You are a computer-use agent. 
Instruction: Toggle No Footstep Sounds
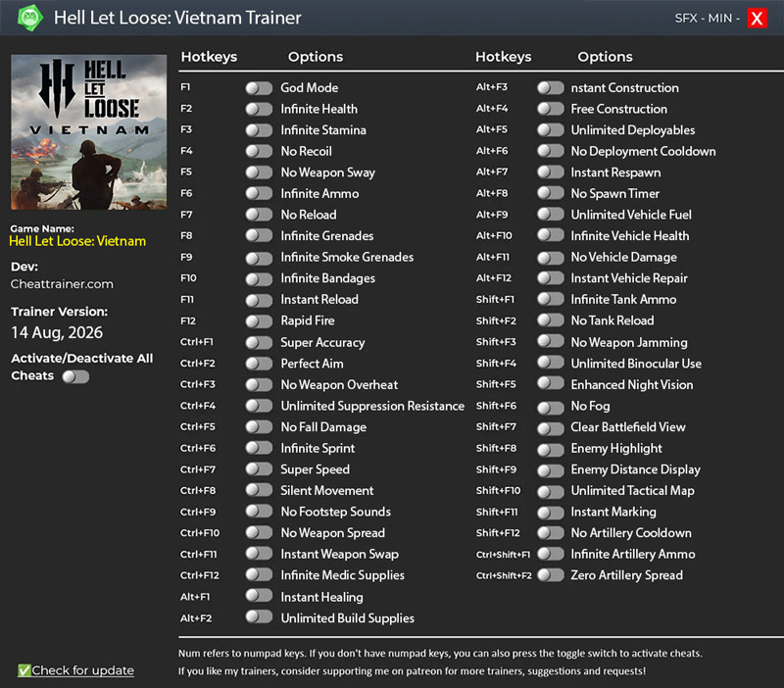tap(259, 512)
